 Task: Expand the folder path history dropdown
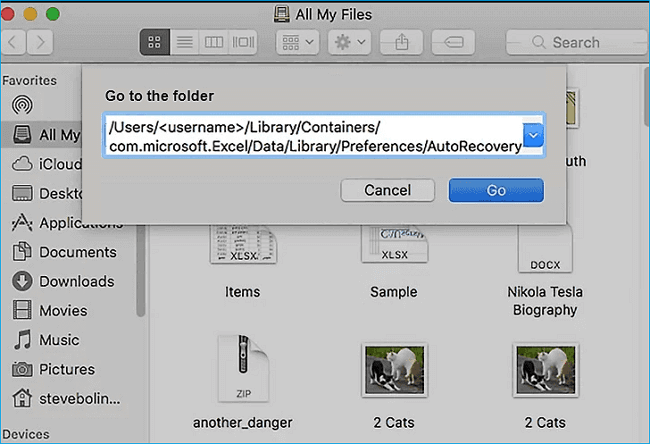pyautogui.click(x=533, y=135)
